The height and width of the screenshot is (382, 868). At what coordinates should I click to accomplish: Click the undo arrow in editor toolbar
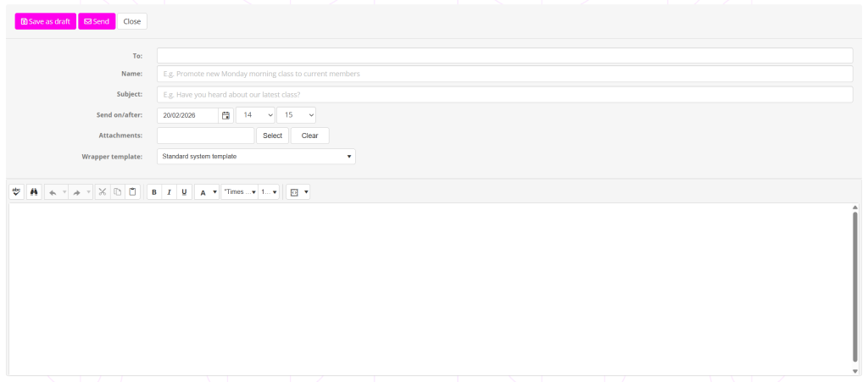tap(53, 192)
